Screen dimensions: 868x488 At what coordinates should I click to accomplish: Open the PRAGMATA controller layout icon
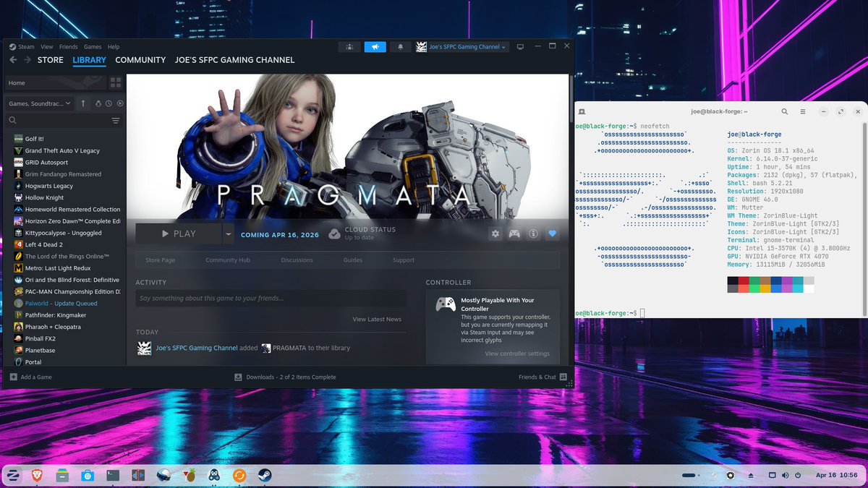pos(514,234)
